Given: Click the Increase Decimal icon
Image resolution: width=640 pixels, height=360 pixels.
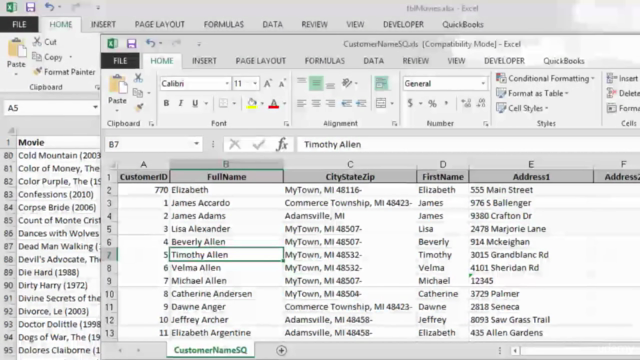Looking at the screenshot, I should click(x=466, y=103).
